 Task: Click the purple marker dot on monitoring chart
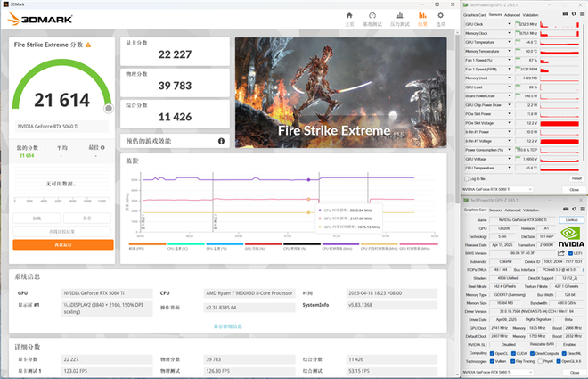(308, 180)
